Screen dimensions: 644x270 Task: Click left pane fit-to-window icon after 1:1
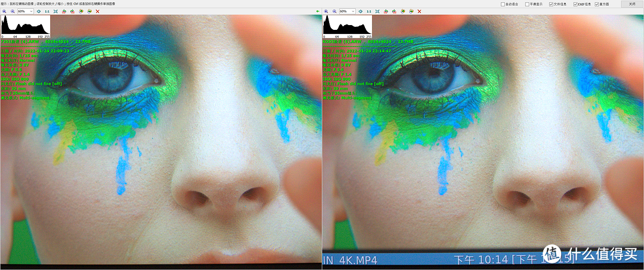55,11
